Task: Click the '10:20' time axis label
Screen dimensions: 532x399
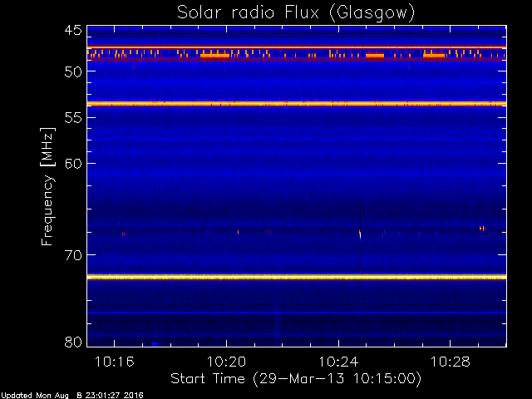Action: [x=226, y=362]
